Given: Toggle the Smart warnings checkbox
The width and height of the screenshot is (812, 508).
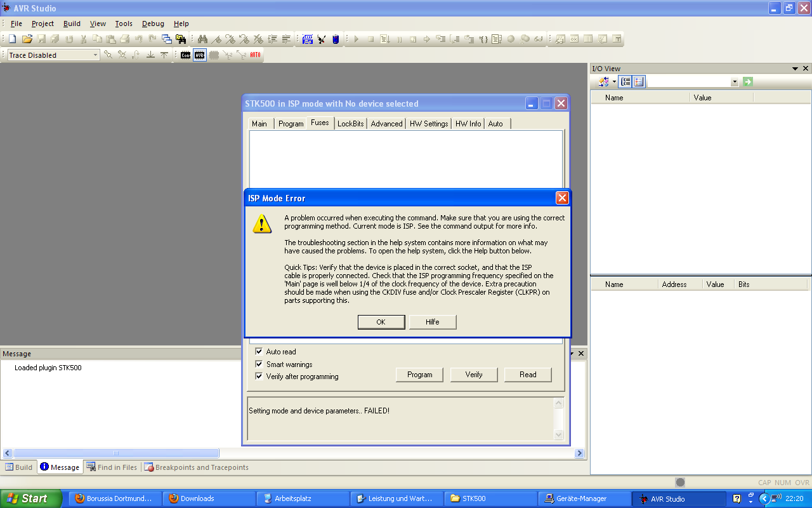Looking at the screenshot, I should click(259, 364).
